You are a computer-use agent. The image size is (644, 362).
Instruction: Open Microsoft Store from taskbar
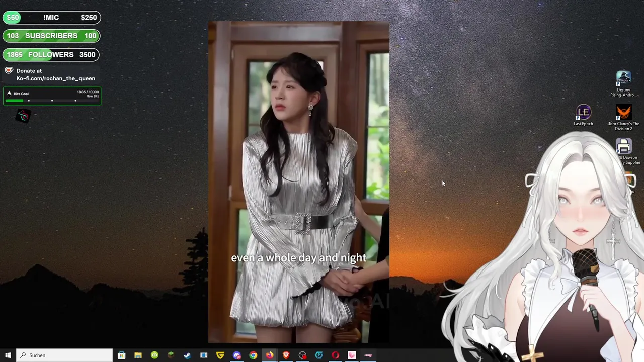tap(121, 355)
